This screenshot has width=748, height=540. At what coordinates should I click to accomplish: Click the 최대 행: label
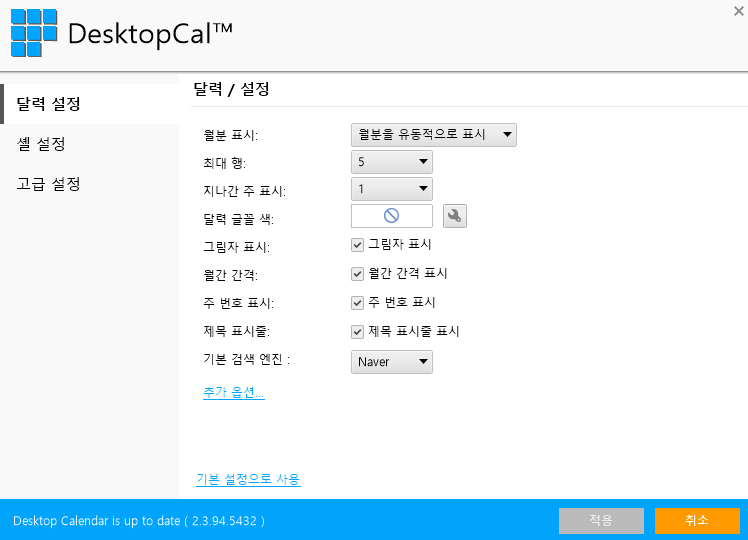pos(224,163)
